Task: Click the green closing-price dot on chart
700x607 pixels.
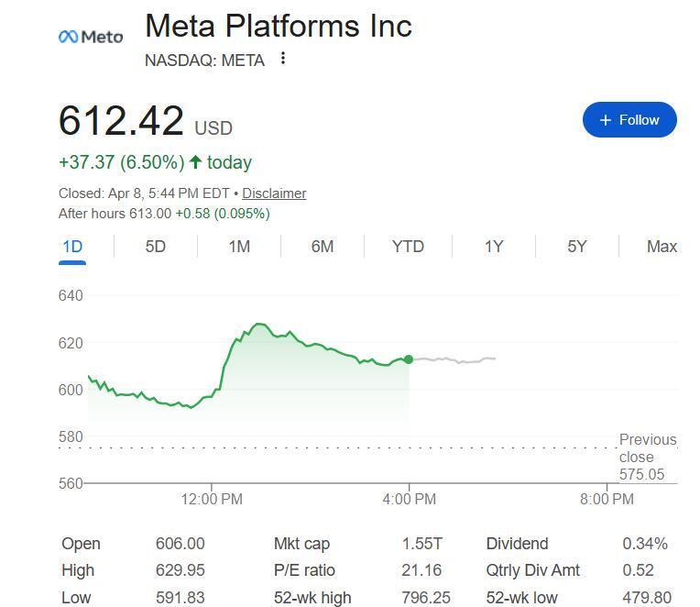Action: 409,359
